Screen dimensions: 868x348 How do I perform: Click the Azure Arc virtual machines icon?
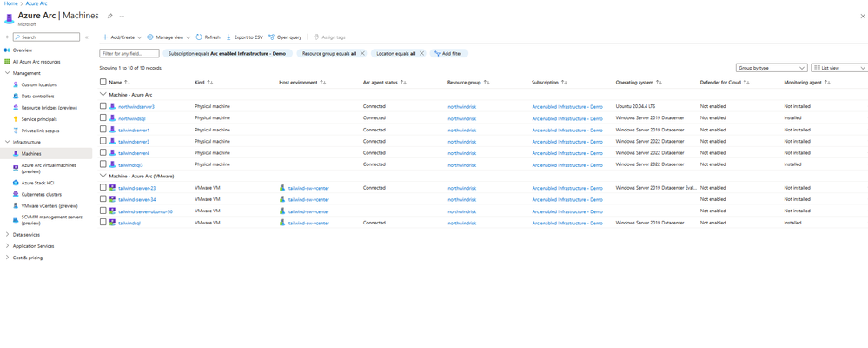16,167
